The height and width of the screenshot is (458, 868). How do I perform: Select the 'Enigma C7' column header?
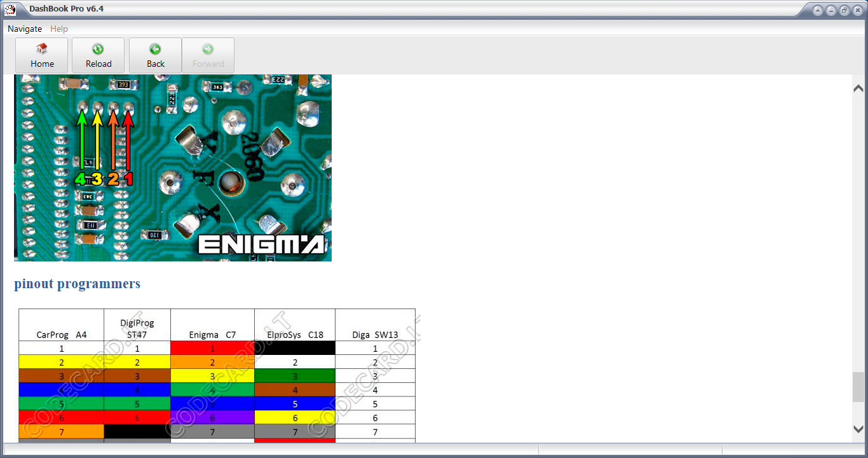(212, 325)
